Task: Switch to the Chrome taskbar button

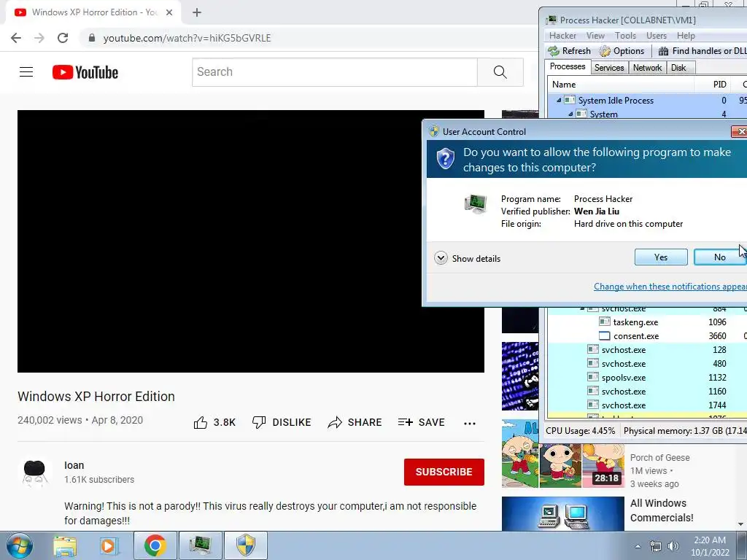Action: click(155, 545)
